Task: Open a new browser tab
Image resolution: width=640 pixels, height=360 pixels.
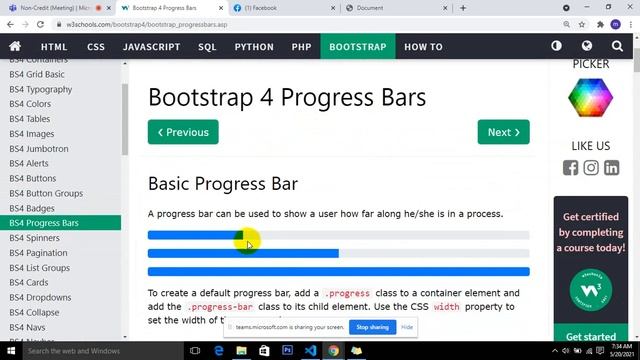Action: tap(463, 8)
